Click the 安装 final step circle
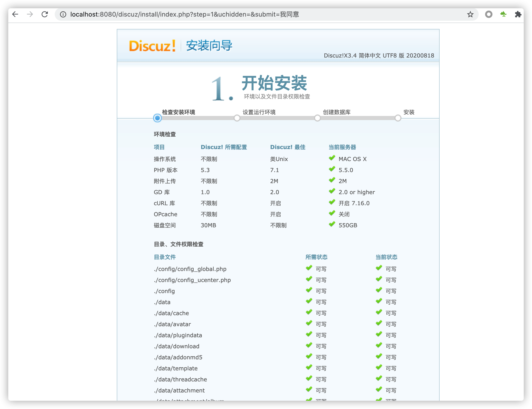The image size is (532, 409). 398,118
